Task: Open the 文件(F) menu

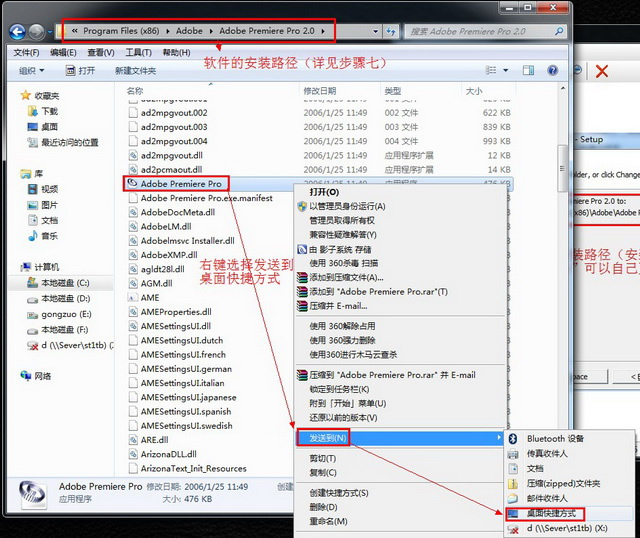Action: point(26,53)
